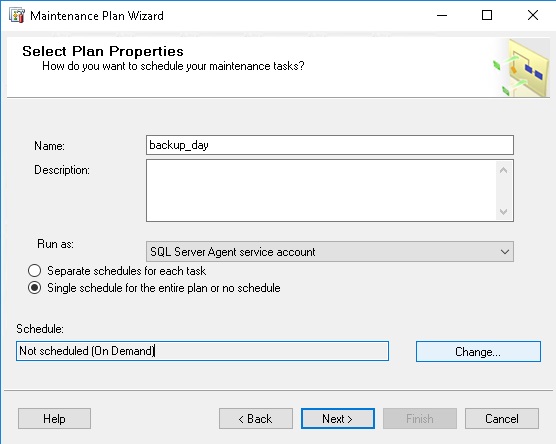Click the Maintenance Plan Wizard title bar icon

(17, 16)
